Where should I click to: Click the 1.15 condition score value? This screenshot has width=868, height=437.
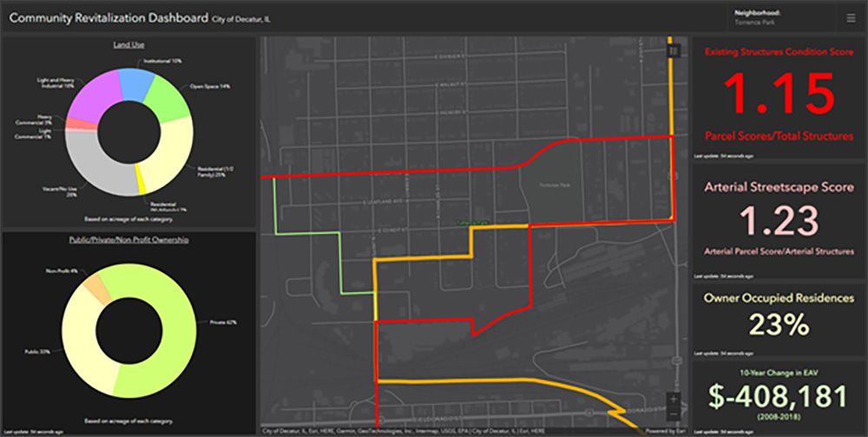coord(778,92)
